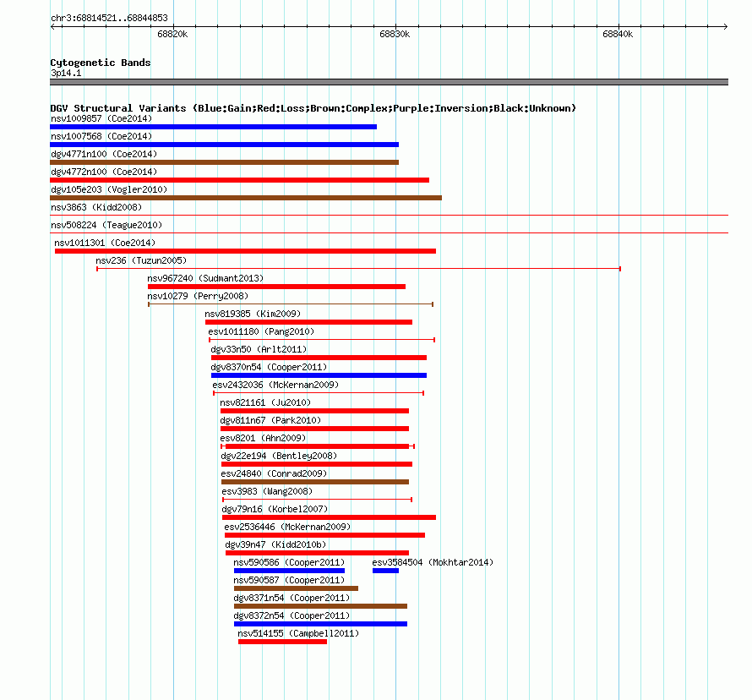
Task: Click the dgv8372n54 (Cooper2011) blue bar
Action: click(320, 624)
